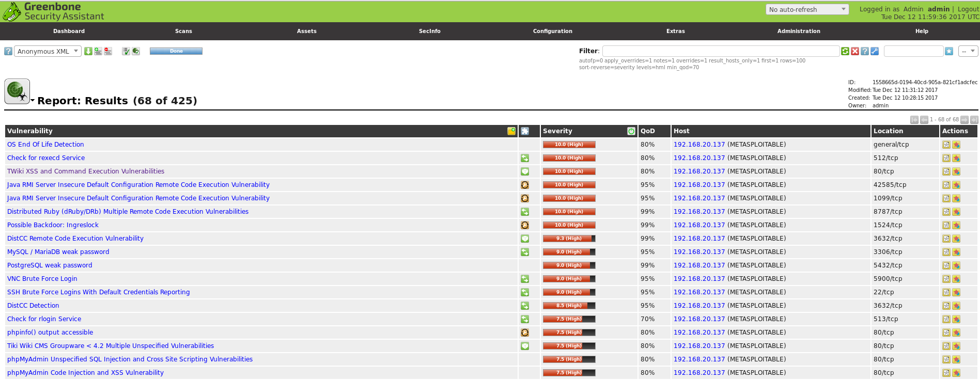Open the corresponding task checklist icon
This screenshot has width=980, height=380.
pos(126,51)
